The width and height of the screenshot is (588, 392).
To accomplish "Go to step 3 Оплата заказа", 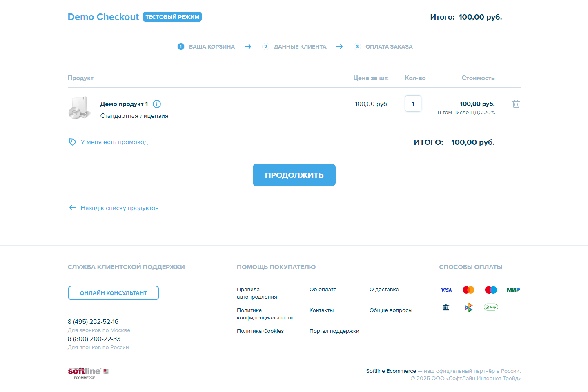I will point(383,47).
